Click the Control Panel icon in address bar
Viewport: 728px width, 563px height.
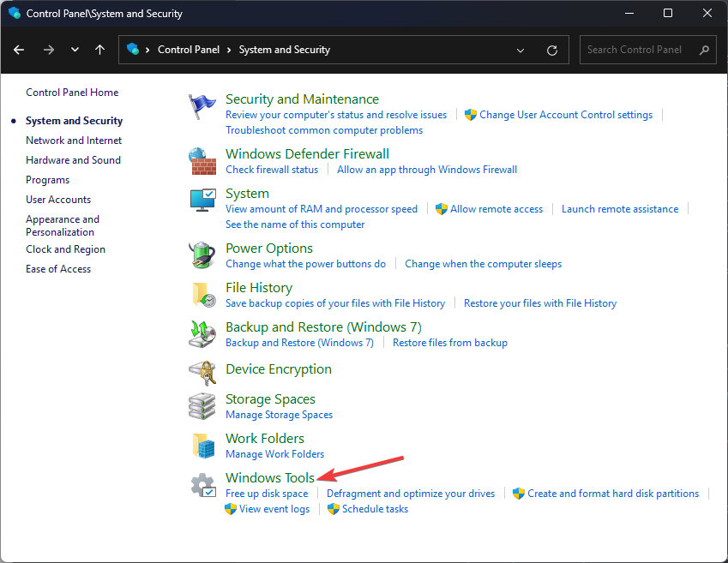133,49
